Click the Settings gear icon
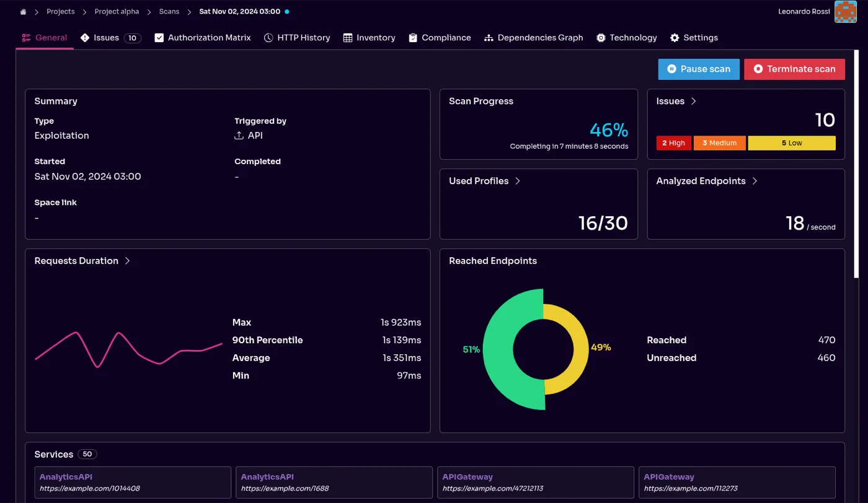Screen dimensions: 868x503 [675, 38]
